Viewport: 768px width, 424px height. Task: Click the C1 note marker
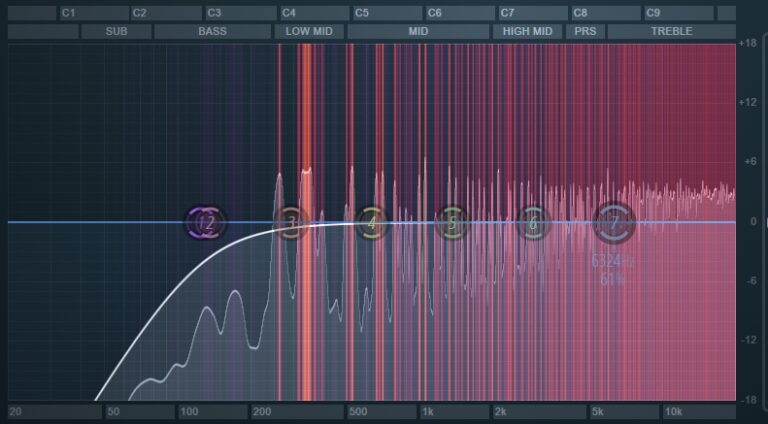coord(68,13)
